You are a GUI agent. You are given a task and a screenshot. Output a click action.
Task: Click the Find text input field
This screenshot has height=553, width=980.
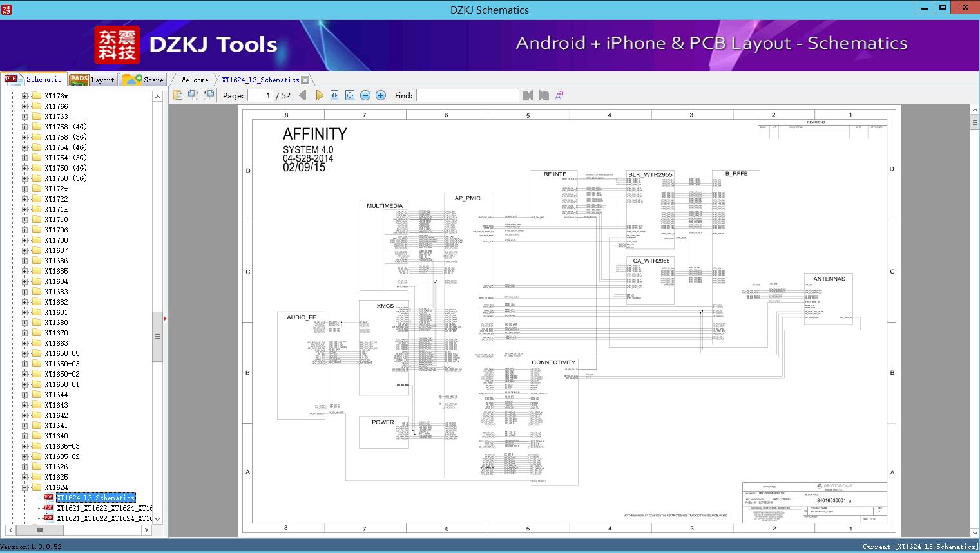click(467, 95)
